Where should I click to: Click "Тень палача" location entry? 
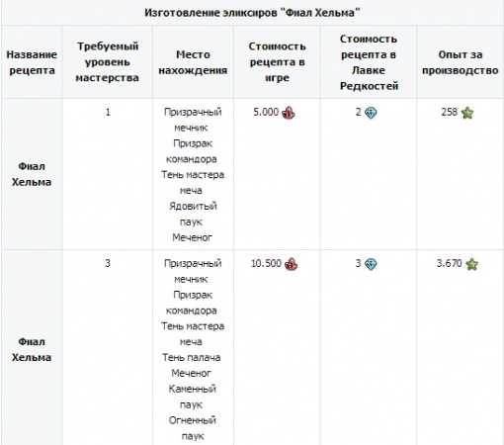click(x=192, y=357)
